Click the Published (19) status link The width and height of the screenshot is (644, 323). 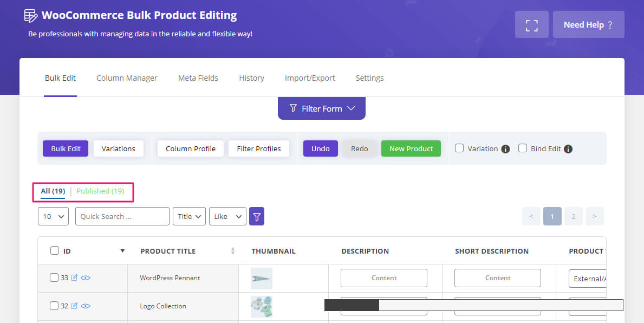point(100,191)
